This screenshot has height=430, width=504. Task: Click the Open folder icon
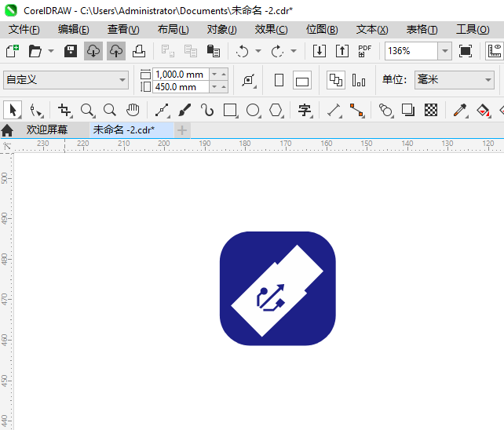pos(35,51)
